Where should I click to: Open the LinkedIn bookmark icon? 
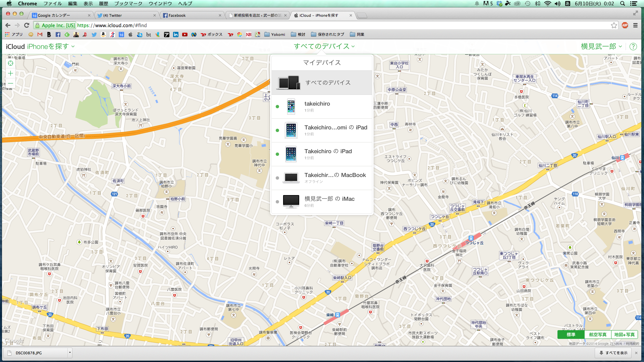176,35
